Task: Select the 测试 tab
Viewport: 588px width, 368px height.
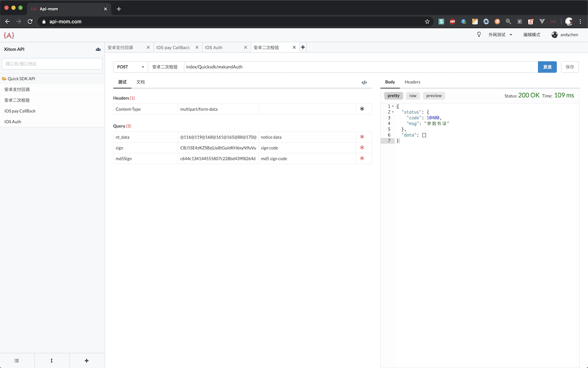Action: click(122, 82)
